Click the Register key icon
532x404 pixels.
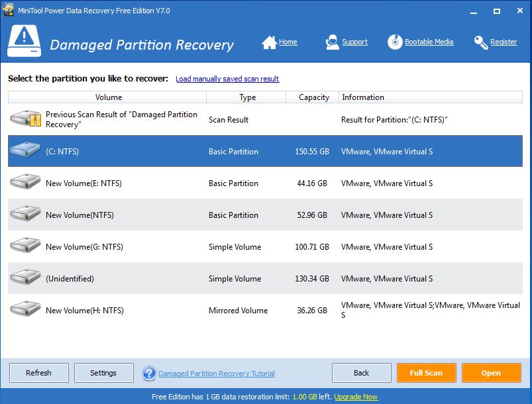pos(481,42)
